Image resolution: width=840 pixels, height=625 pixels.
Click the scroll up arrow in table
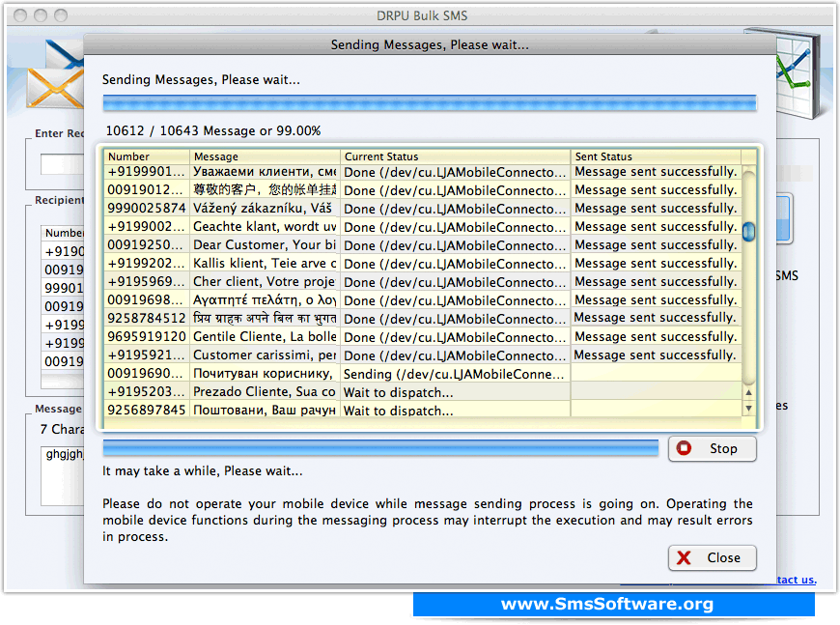pyautogui.click(x=748, y=392)
